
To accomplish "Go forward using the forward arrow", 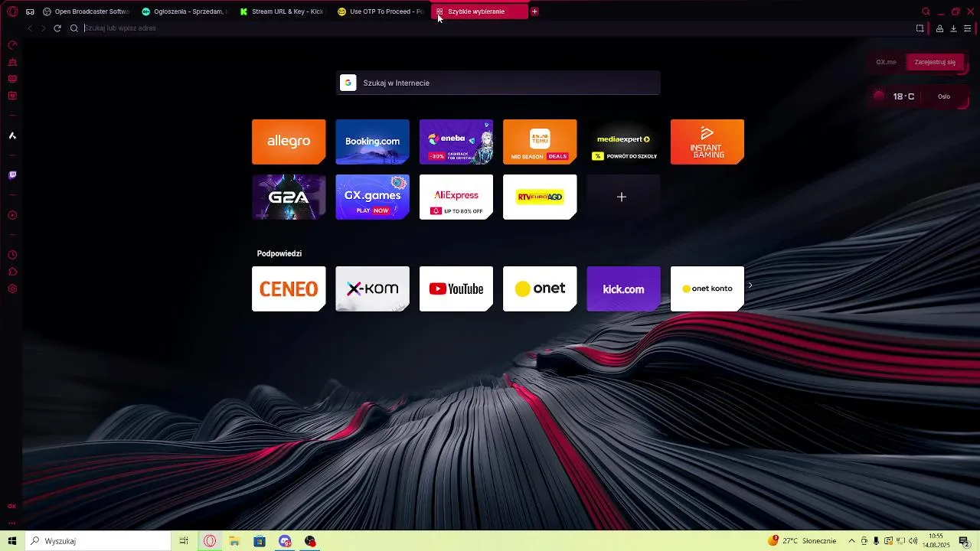I will pyautogui.click(x=43, y=28).
